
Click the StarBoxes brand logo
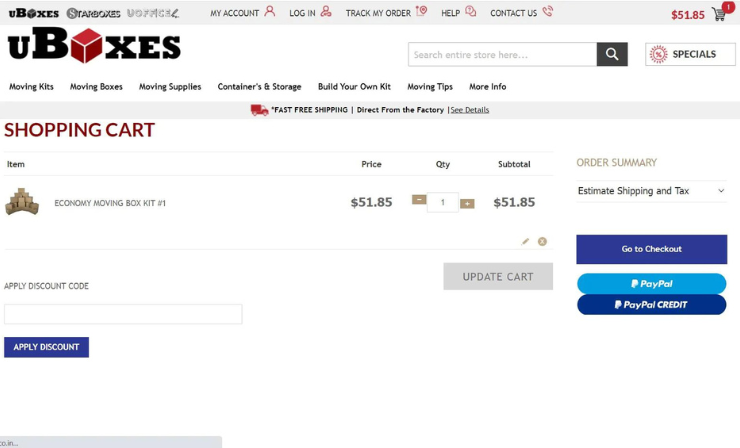point(93,13)
